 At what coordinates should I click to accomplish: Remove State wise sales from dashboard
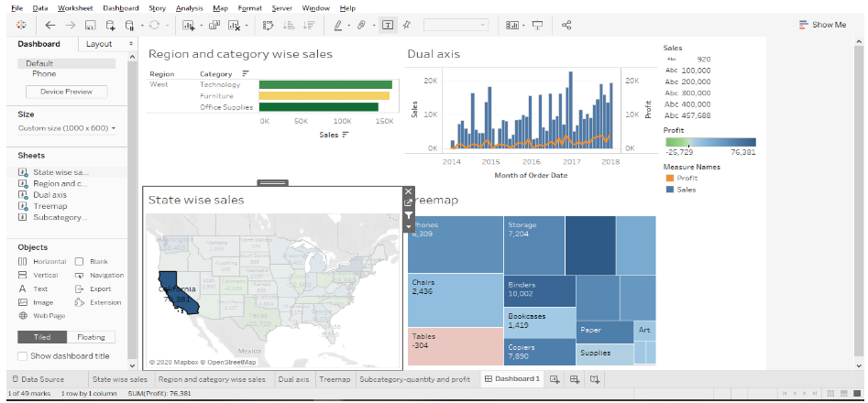[409, 192]
